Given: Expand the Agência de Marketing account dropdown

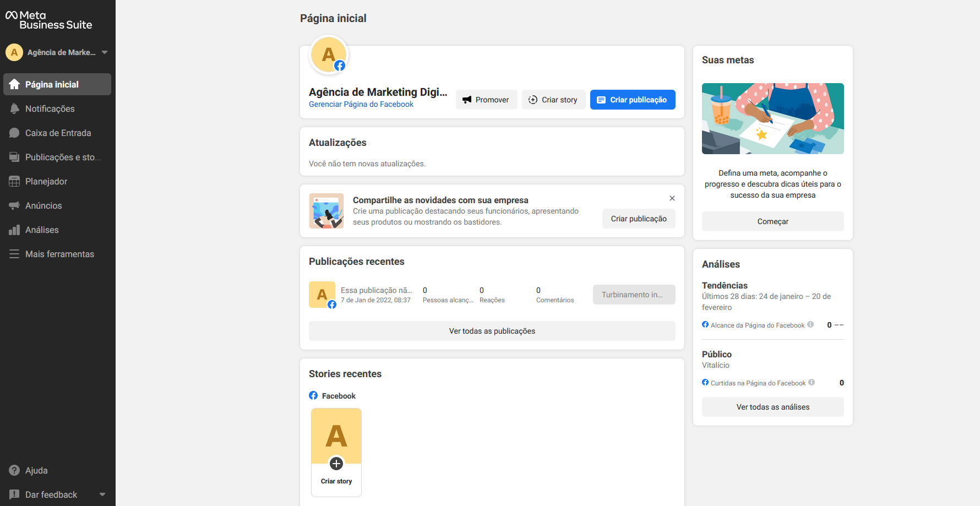Looking at the screenshot, I should (105, 53).
